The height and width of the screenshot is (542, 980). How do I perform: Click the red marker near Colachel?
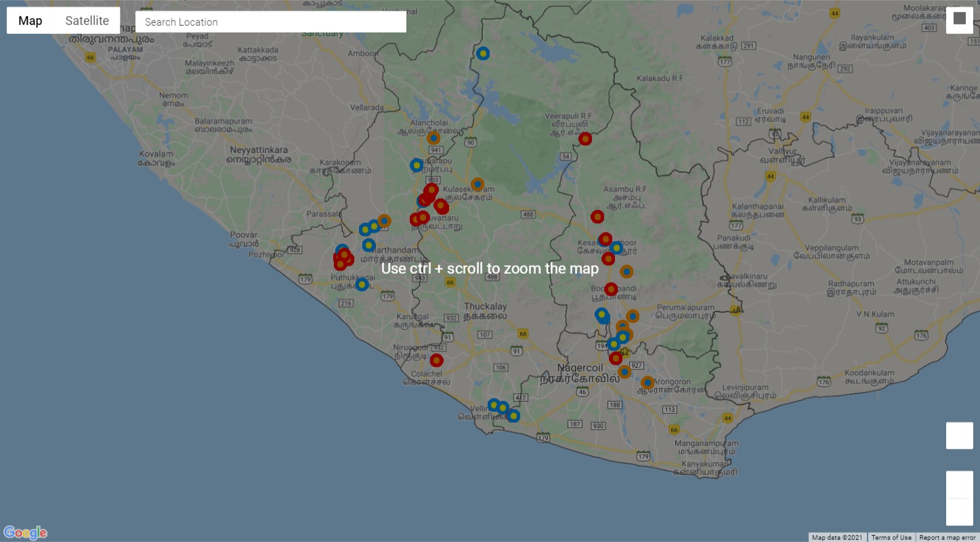pyautogui.click(x=436, y=360)
